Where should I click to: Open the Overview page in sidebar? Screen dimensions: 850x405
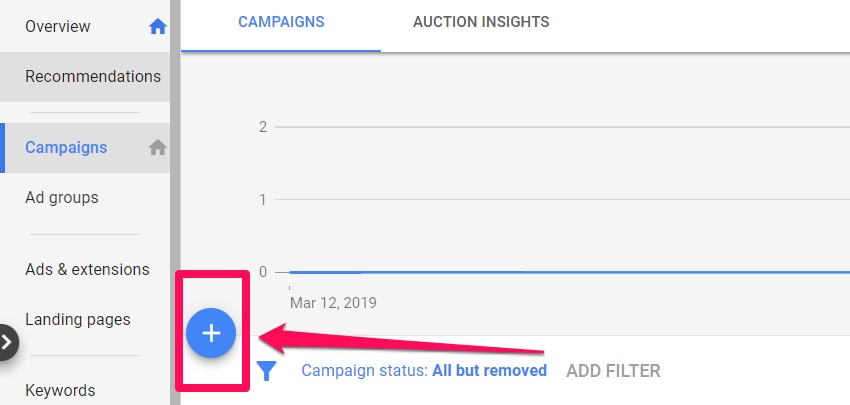pyautogui.click(x=57, y=26)
